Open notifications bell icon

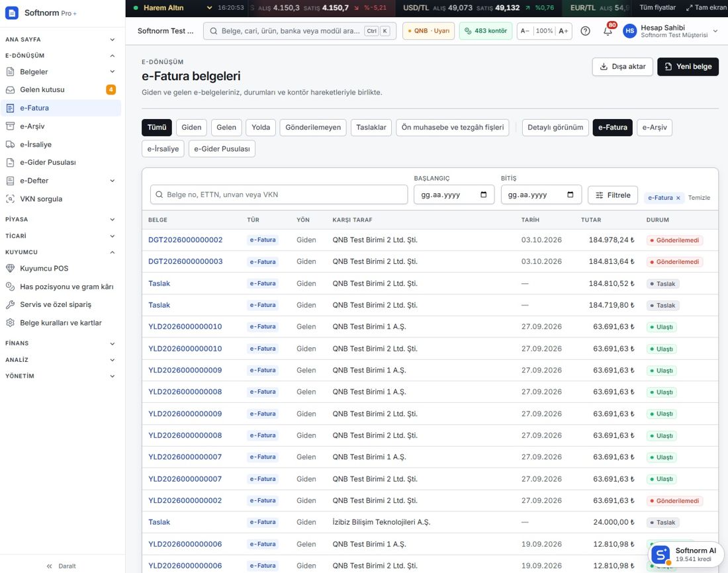tap(608, 31)
